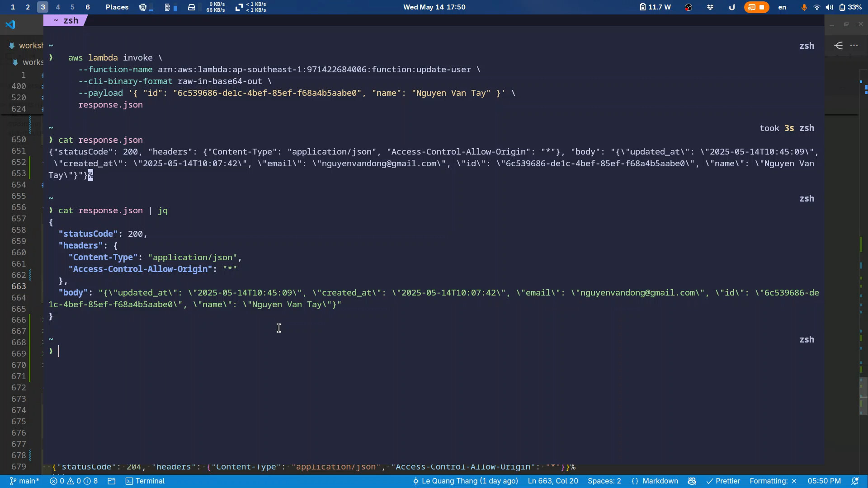Click the Copilot status icon in status bar
Screen dimensions: 868x488
click(692, 481)
